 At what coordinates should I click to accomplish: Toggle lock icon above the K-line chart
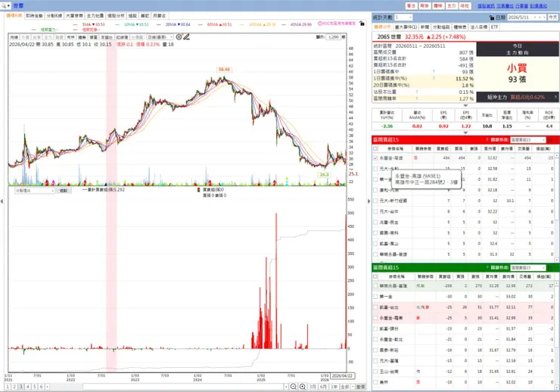362,23
